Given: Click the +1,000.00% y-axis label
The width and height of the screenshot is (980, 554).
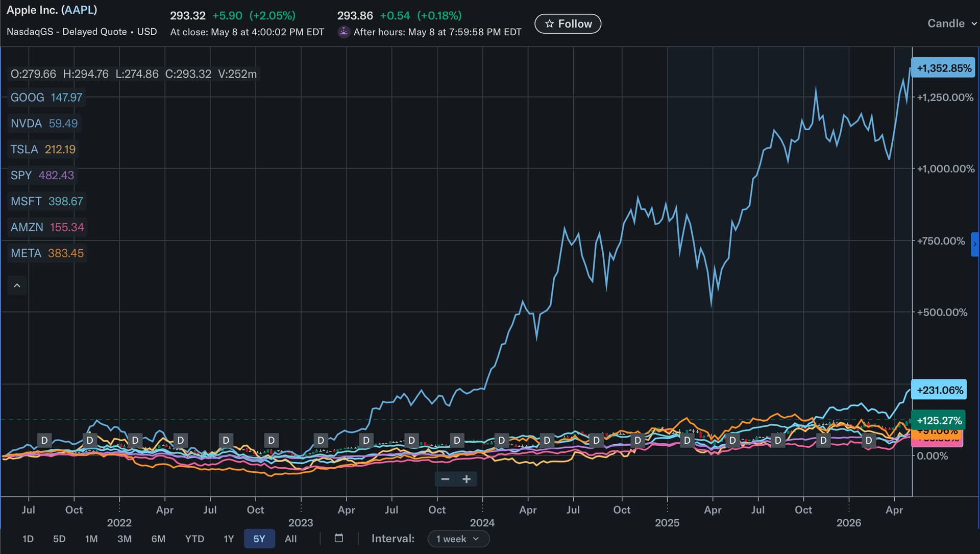Looking at the screenshot, I should click(946, 169).
